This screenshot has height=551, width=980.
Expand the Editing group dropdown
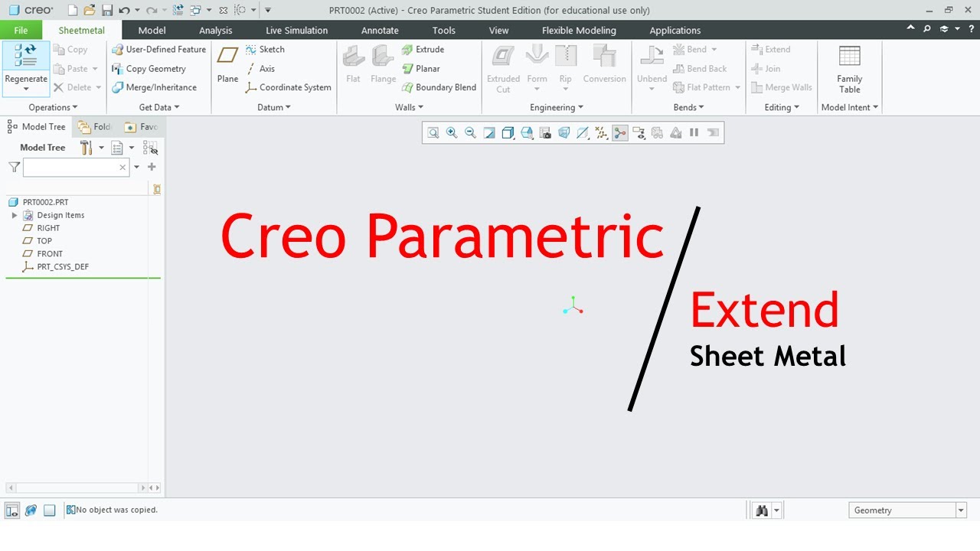tap(782, 107)
